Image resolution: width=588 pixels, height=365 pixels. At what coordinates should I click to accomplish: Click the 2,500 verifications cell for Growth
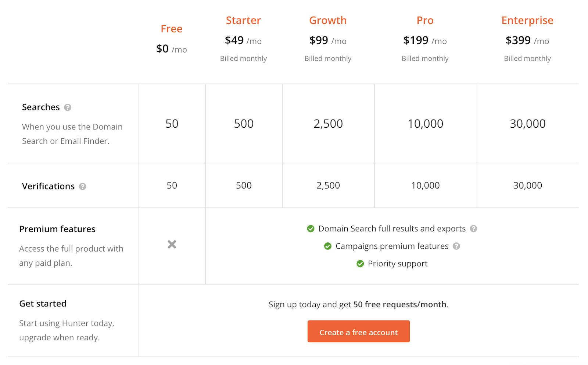point(328,185)
